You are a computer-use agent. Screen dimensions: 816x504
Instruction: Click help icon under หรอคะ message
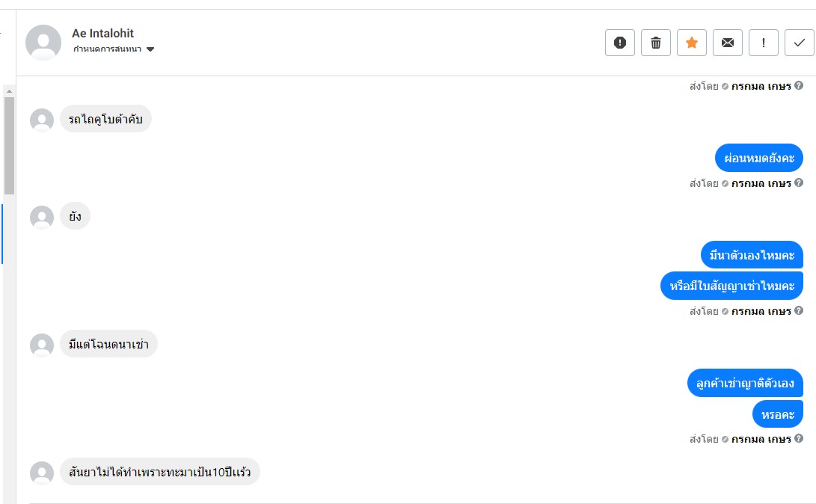[x=799, y=439]
